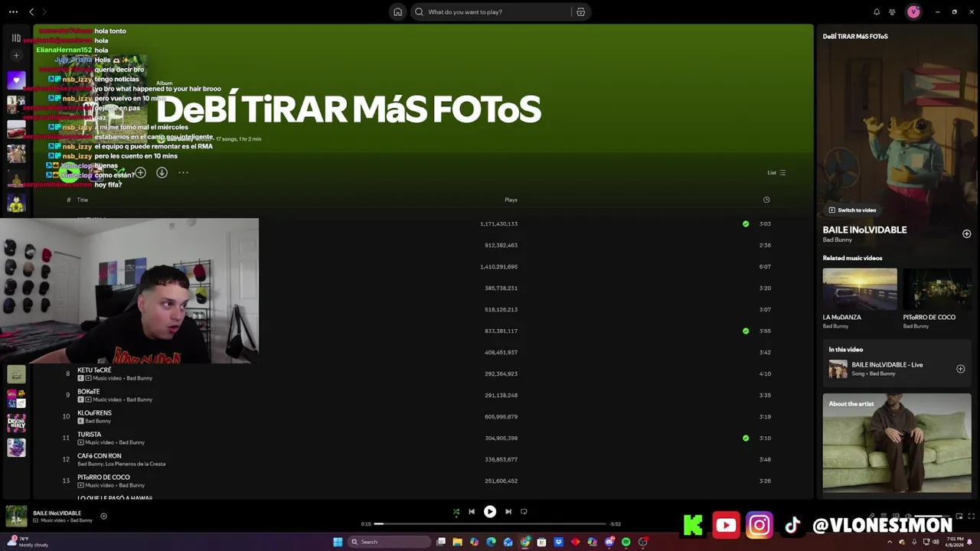Open PIToRRO DE COCO related video thumbnail
The width and height of the screenshot is (980, 551).
(x=938, y=289)
